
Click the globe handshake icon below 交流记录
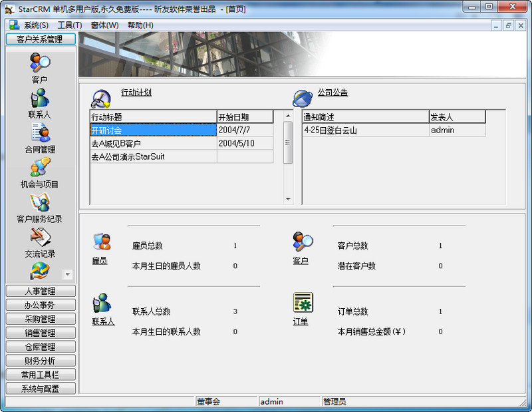coord(40,271)
